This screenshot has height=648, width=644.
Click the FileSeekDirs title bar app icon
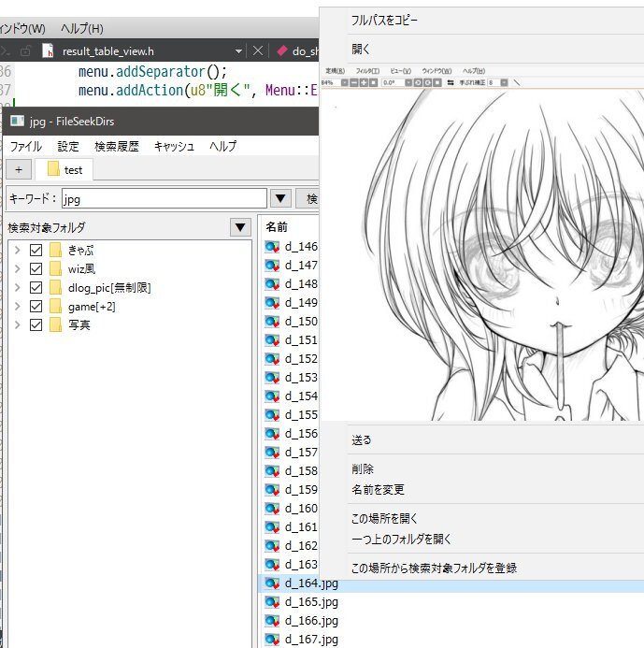click(x=16, y=121)
